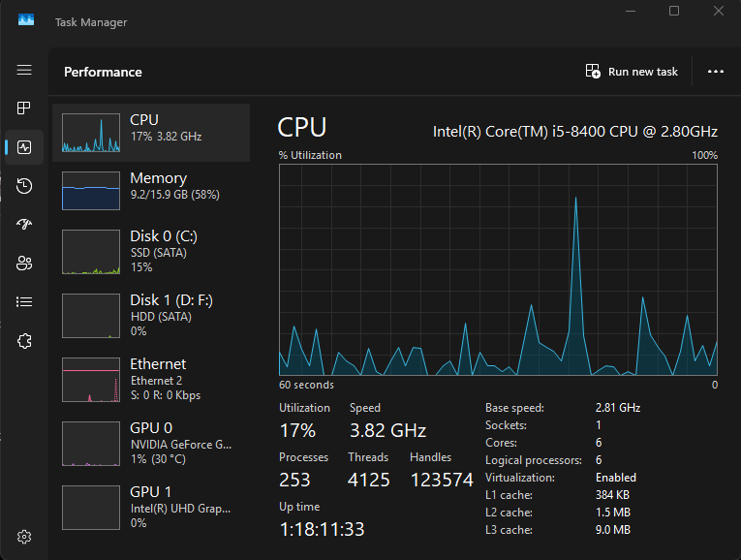Screen dimensions: 741x560
Task: Open the Startup apps page
Action: [x=24, y=225]
